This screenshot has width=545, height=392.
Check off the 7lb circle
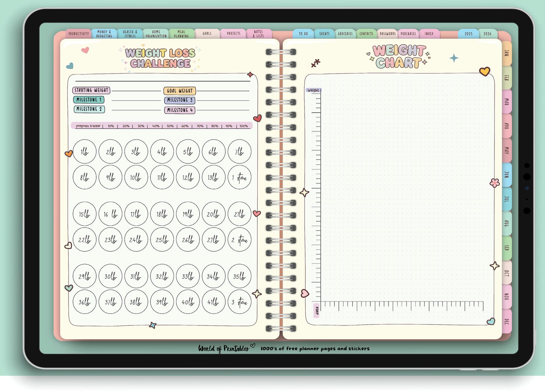(239, 151)
